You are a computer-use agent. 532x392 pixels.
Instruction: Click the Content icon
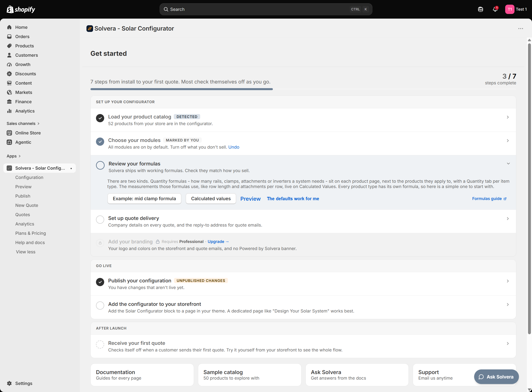9,83
